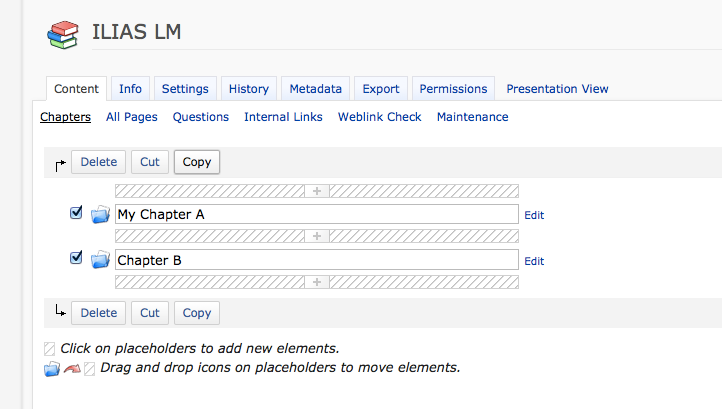
Task: Click the My Chapter A folder icon
Action: point(100,214)
